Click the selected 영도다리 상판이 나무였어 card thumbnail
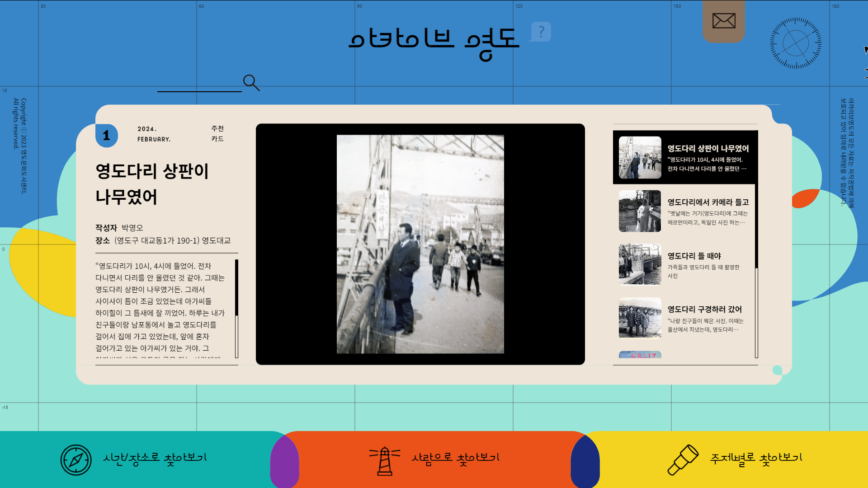The height and width of the screenshot is (488, 868). pos(640,158)
